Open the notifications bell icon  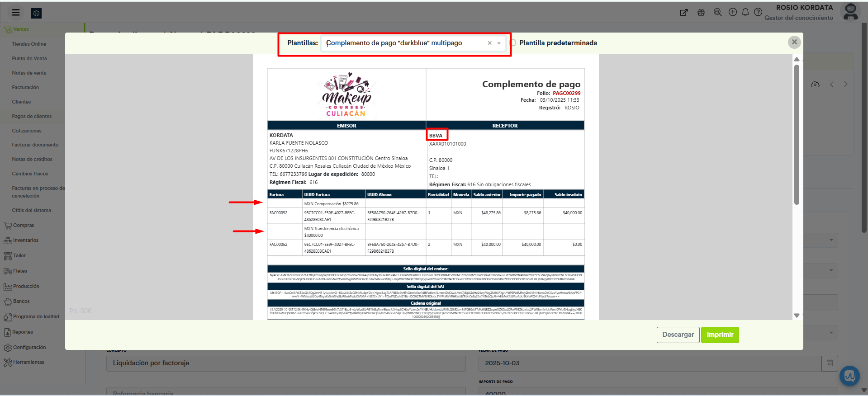745,13
